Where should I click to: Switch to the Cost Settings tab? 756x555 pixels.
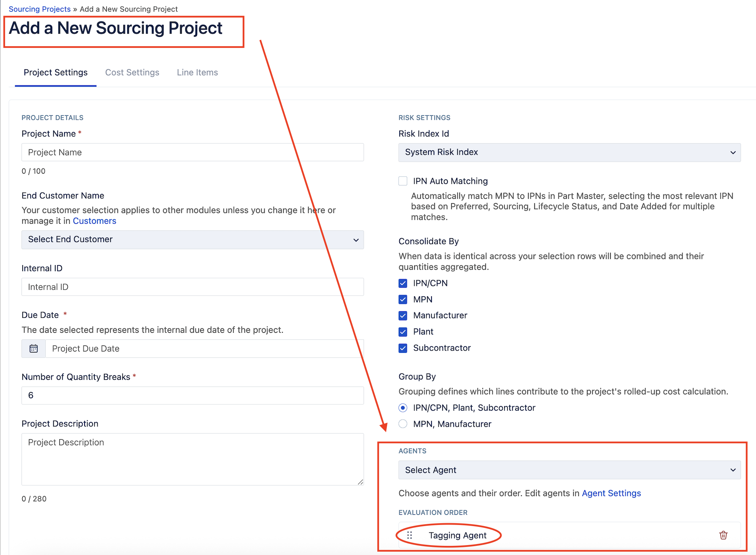[132, 72]
